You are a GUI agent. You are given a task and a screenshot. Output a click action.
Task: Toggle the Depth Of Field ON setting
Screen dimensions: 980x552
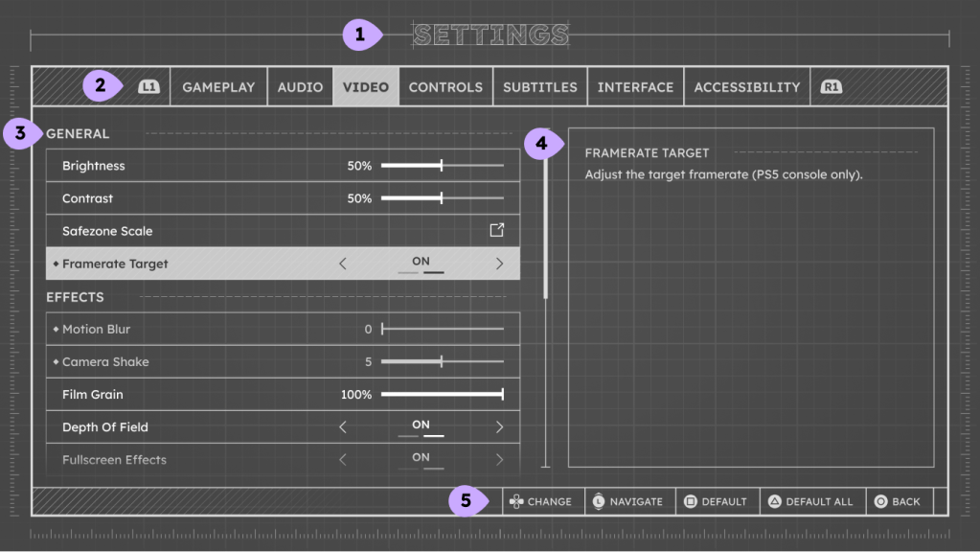421,426
